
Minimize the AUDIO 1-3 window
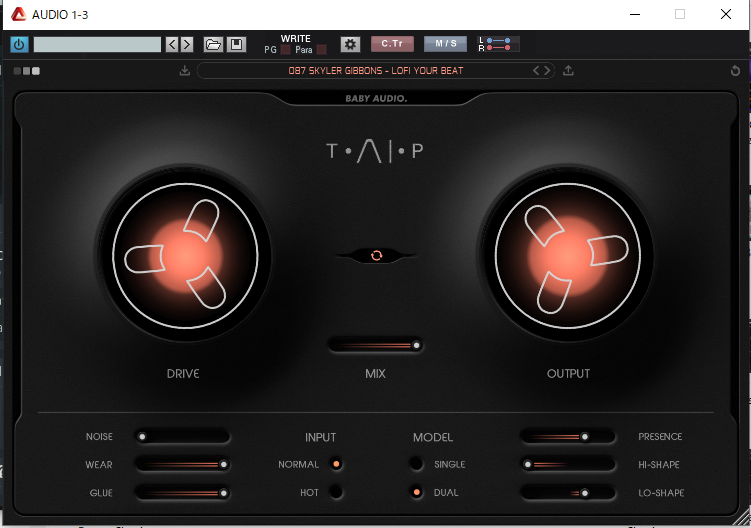click(635, 14)
